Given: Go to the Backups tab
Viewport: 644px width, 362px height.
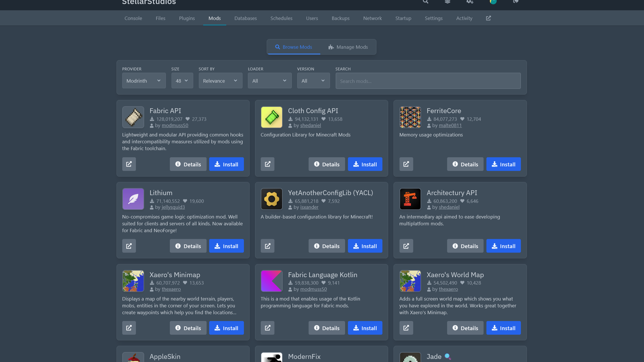Looking at the screenshot, I should point(340,18).
